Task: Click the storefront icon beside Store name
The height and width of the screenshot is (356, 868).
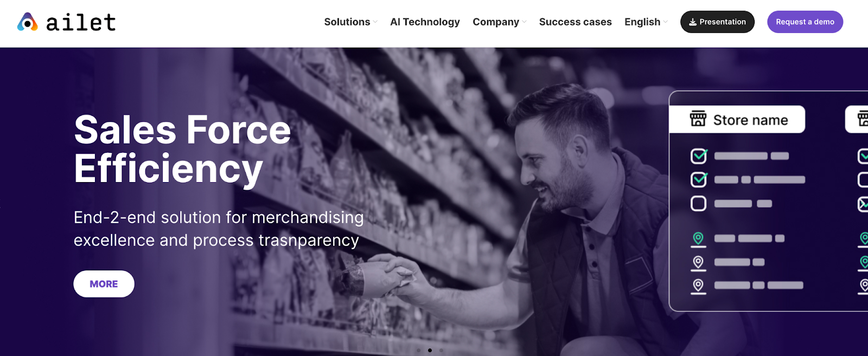Action: [x=698, y=119]
